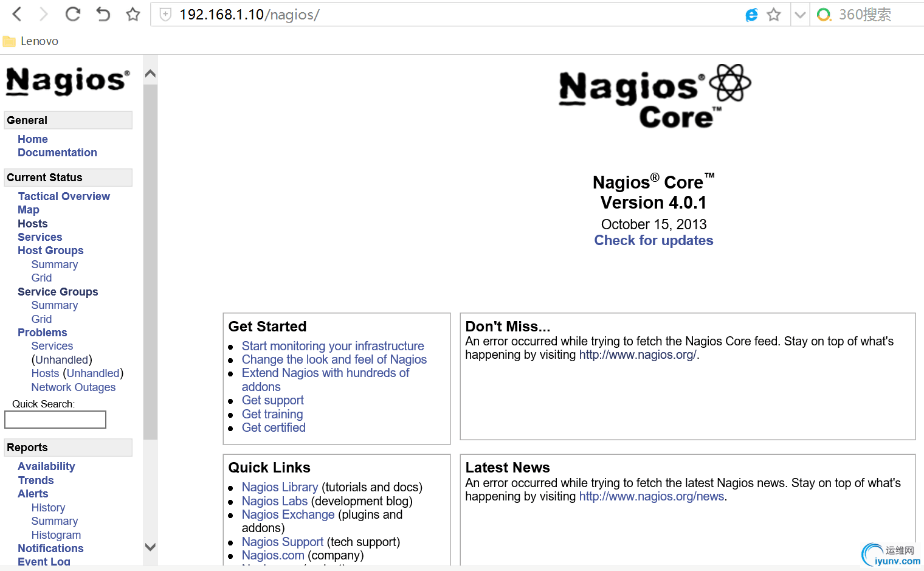The height and width of the screenshot is (571, 924).
Task: Click the undo/restore arrow in browser toolbar
Action: tap(103, 14)
